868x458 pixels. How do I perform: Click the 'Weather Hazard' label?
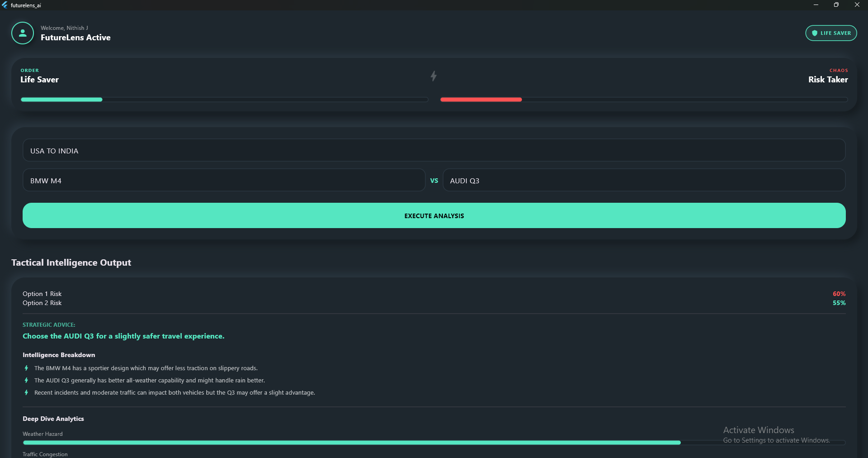point(43,434)
